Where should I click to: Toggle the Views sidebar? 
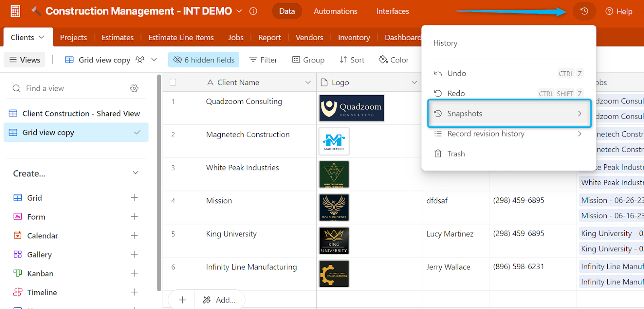point(25,60)
